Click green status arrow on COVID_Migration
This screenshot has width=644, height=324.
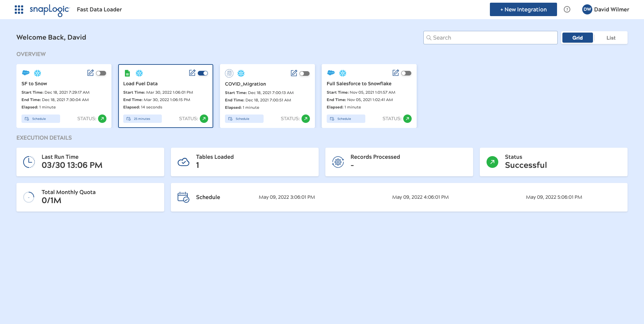pos(306,119)
